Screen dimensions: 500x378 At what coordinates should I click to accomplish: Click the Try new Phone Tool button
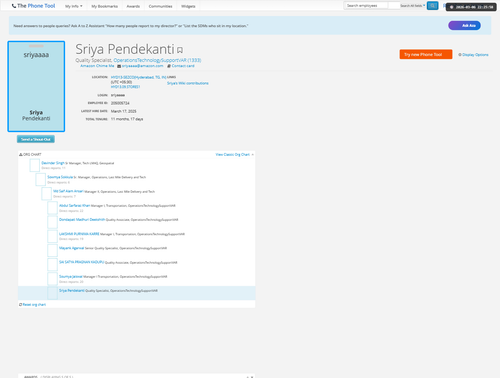click(x=426, y=54)
